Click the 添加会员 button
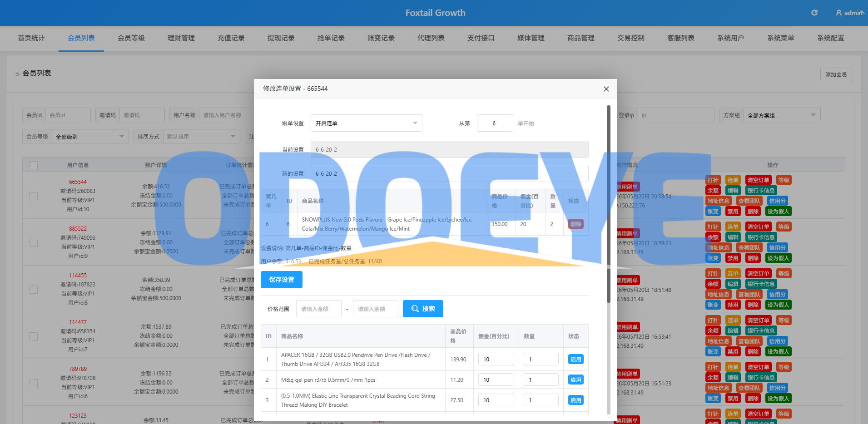 pyautogui.click(x=836, y=74)
